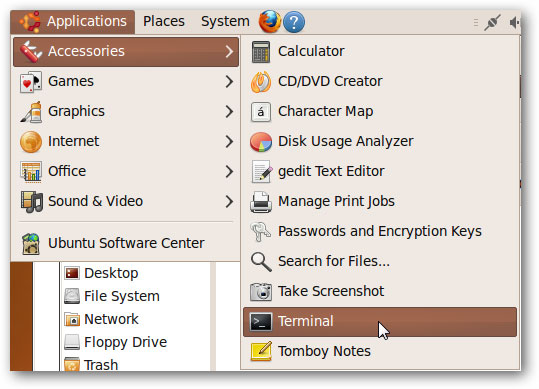Image resolution: width=539 pixels, height=389 pixels.
Task: Click the network connection plug icon
Action: click(x=492, y=23)
